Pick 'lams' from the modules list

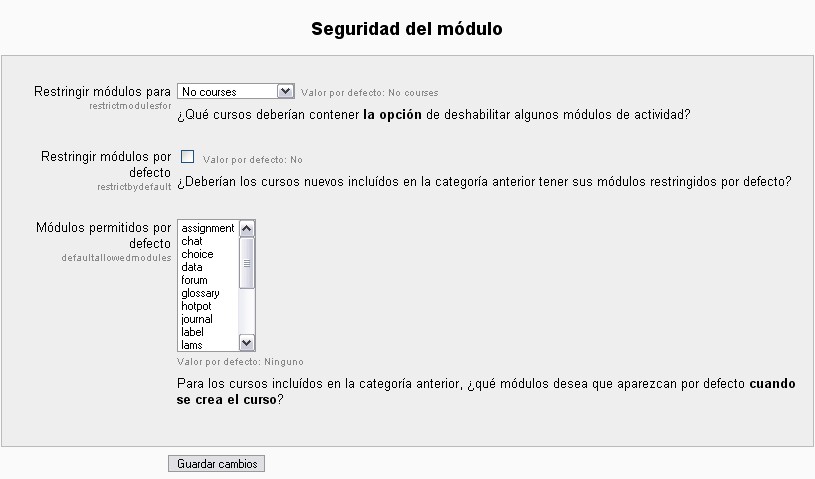tap(192, 345)
